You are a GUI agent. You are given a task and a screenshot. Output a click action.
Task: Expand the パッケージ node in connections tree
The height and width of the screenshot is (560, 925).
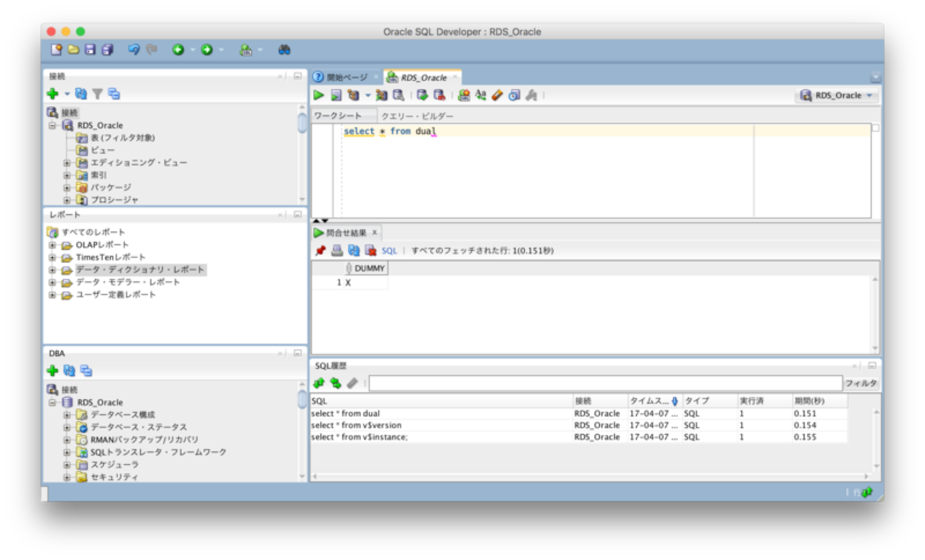pos(67,188)
